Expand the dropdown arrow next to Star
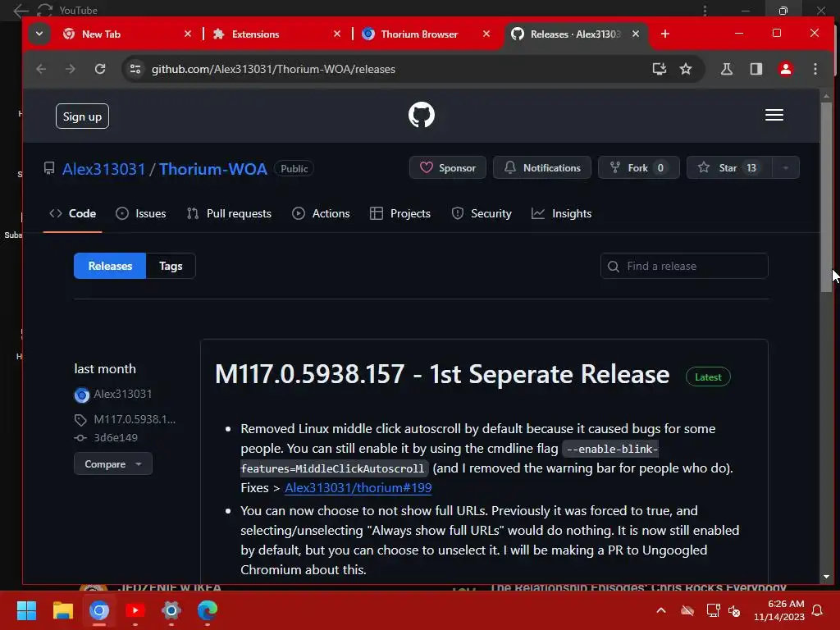Screen dimensions: 840x630 pyautogui.click(x=786, y=167)
